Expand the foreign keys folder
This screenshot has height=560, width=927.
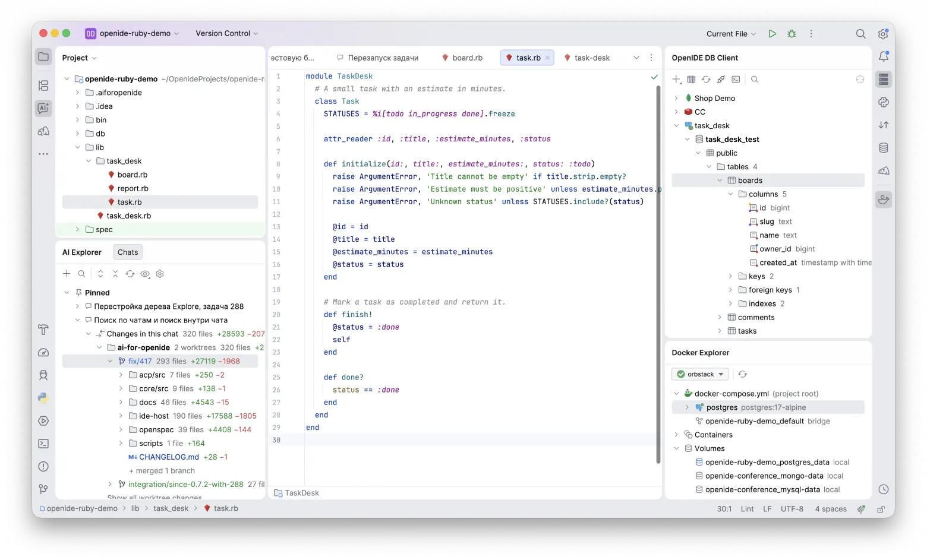[x=730, y=290]
